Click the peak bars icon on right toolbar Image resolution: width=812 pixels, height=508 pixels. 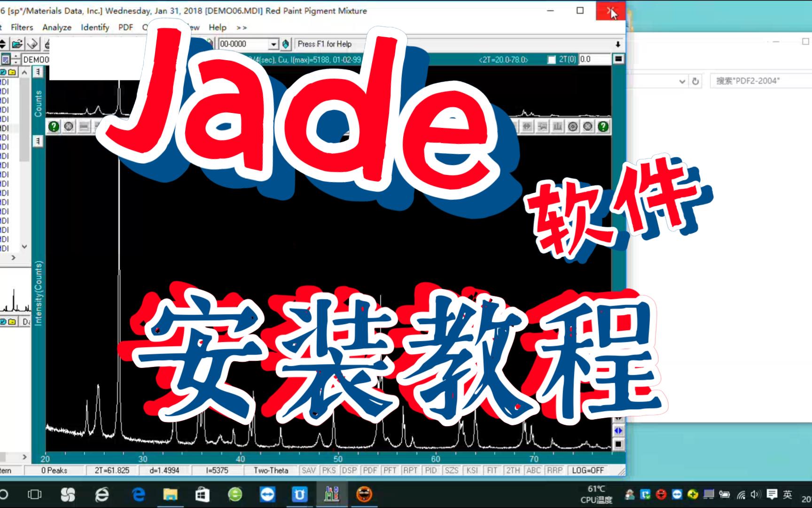click(x=558, y=127)
